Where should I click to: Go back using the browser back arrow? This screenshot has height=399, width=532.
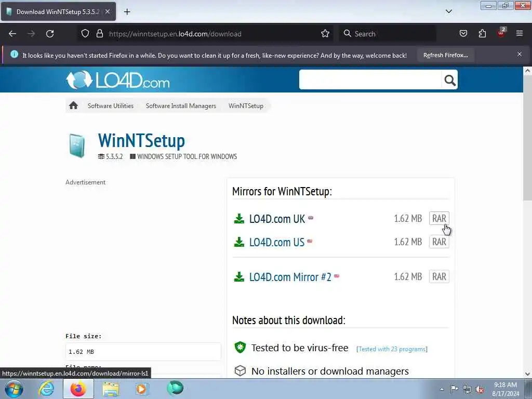(x=12, y=34)
